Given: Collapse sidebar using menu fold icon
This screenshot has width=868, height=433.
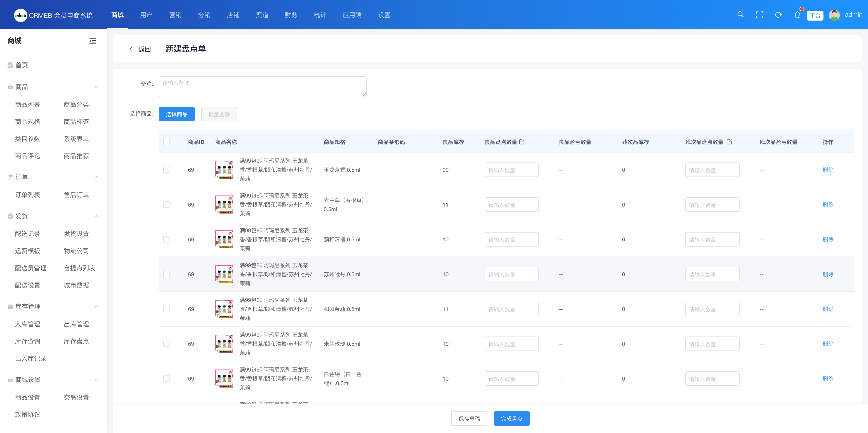Looking at the screenshot, I should 93,41.
